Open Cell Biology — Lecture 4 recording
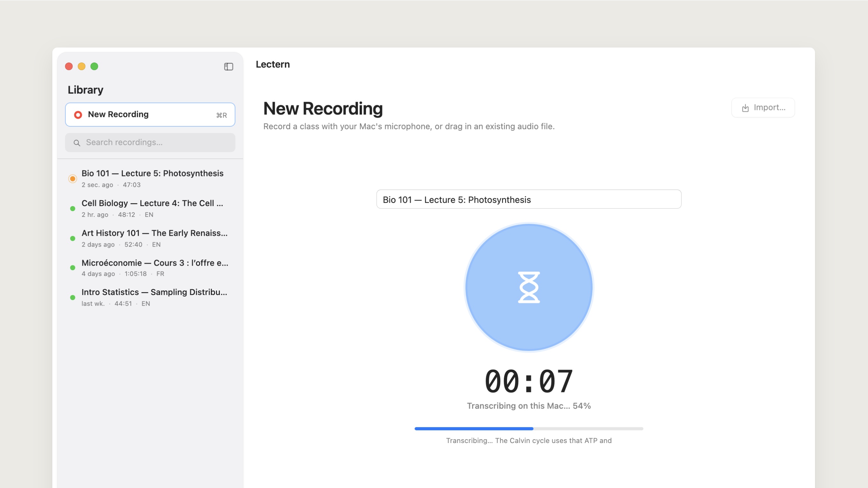This screenshot has height=488, width=868. pos(150,209)
